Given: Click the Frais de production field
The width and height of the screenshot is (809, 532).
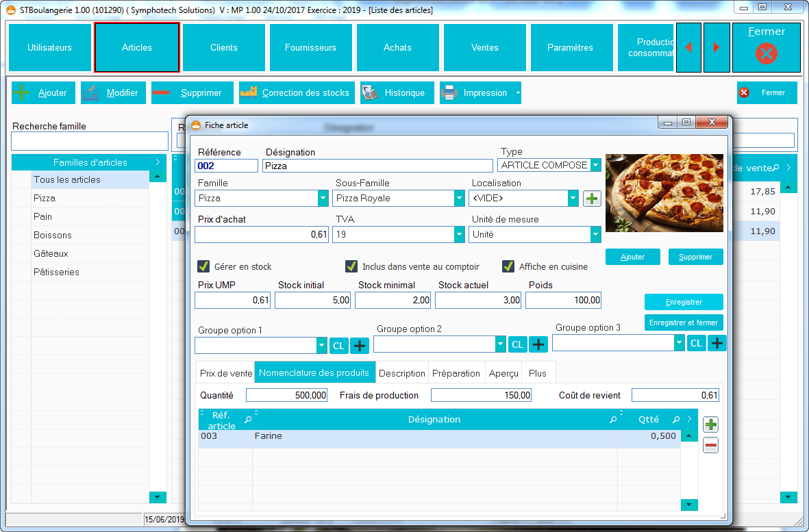Looking at the screenshot, I should (481, 395).
